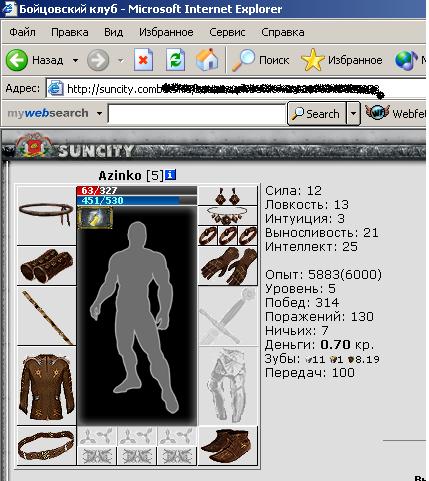429x481 pixels.
Task: Click the first empty top rune slot
Action: coord(97,436)
